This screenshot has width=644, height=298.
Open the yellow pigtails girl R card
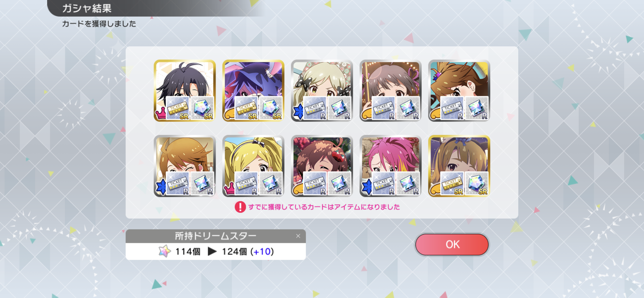coord(253,166)
